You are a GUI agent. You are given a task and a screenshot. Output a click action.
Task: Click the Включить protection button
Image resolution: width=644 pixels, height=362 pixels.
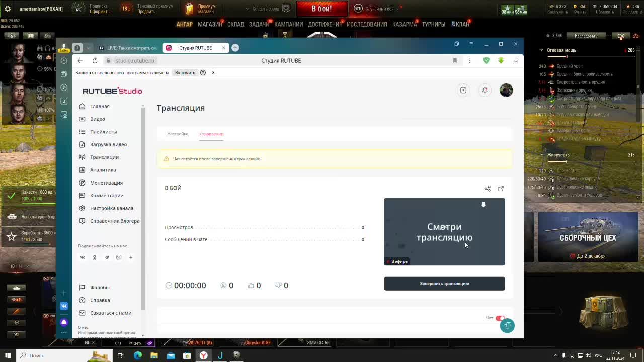(185, 73)
